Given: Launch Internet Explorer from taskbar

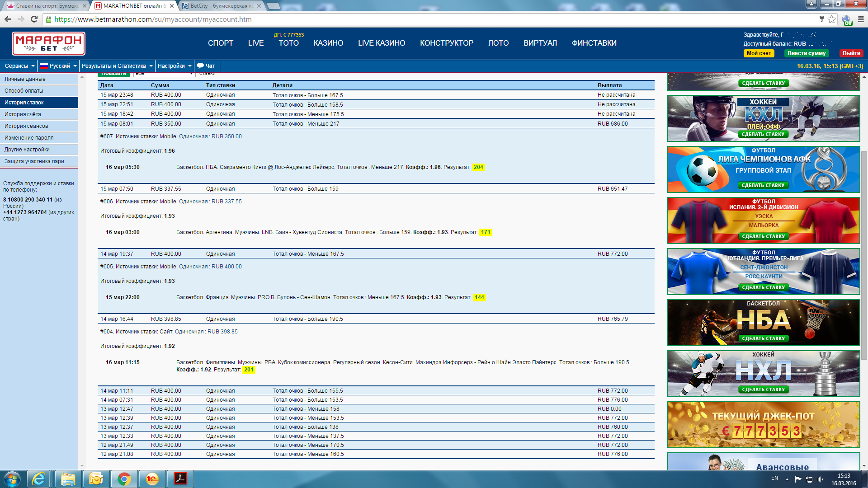Looking at the screenshot, I should (39, 479).
